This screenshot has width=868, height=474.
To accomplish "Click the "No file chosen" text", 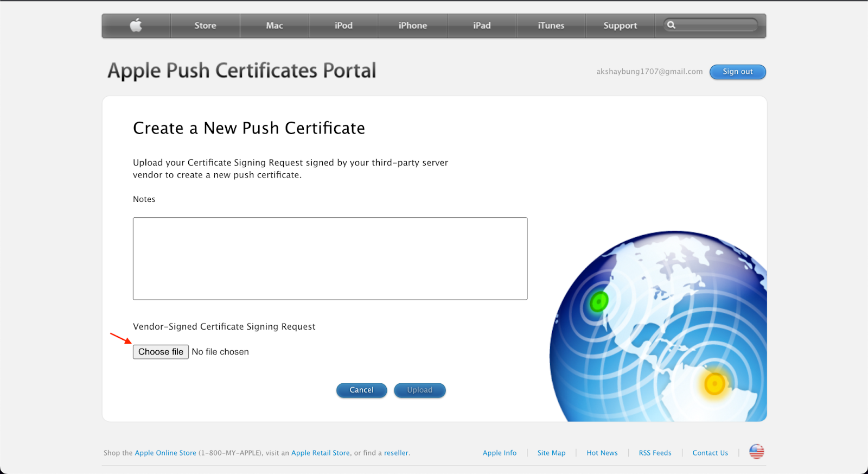I will click(x=220, y=352).
